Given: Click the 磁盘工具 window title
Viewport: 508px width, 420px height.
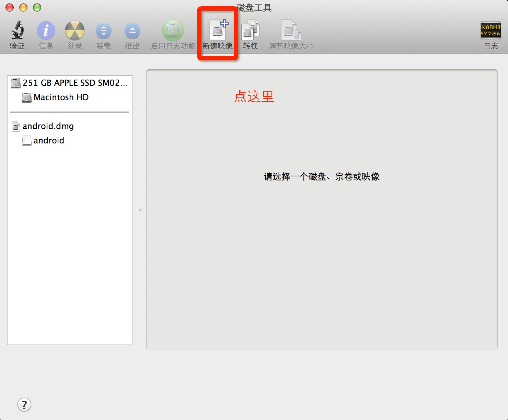Looking at the screenshot, I should [254, 8].
